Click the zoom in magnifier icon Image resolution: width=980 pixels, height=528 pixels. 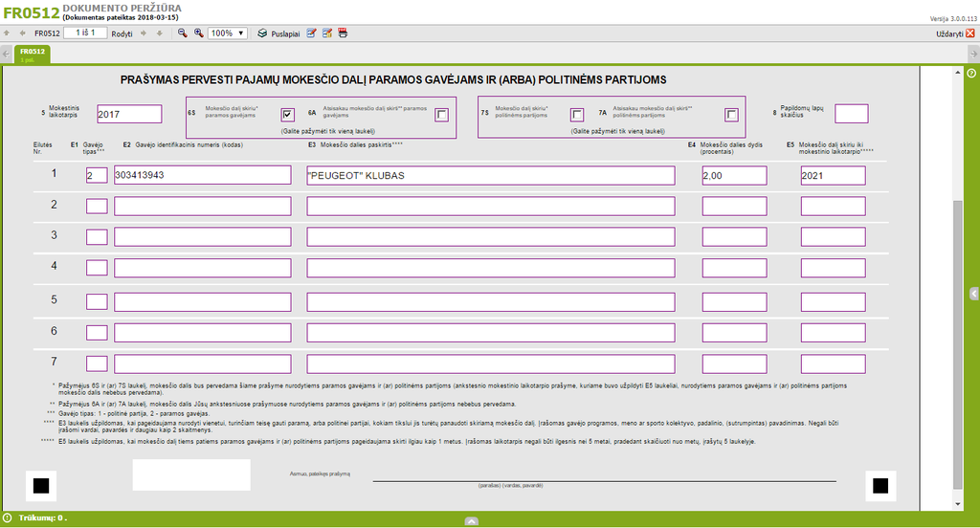(x=198, y=33)
